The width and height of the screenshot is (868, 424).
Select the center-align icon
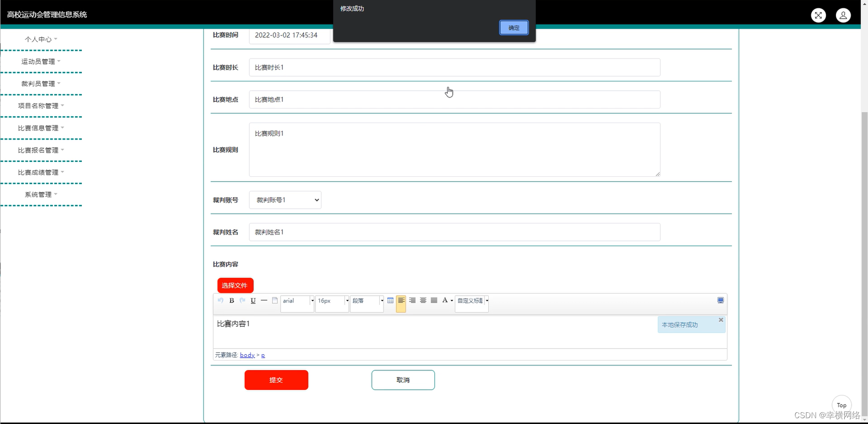(x=423, y=300)
